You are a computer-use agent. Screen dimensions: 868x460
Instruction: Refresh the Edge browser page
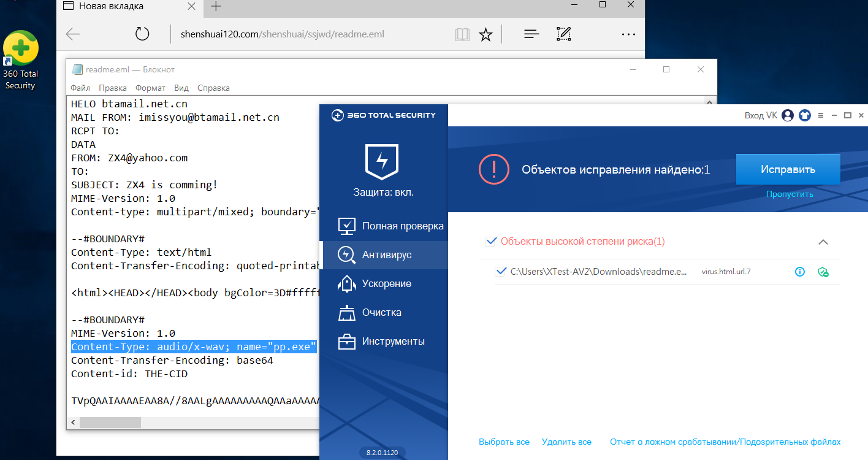click(142, 34)
